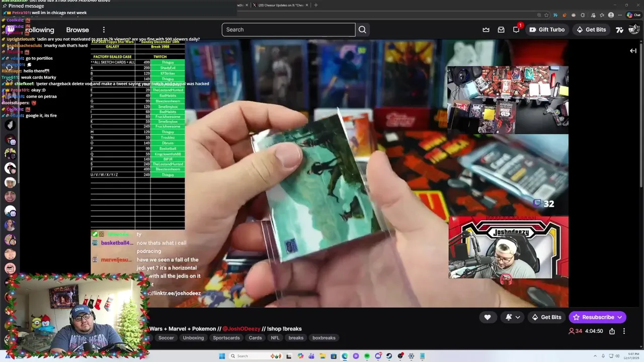644x362 pixels.
Task: Open File Explorer from the taskbar
Action: coord(323,356)
